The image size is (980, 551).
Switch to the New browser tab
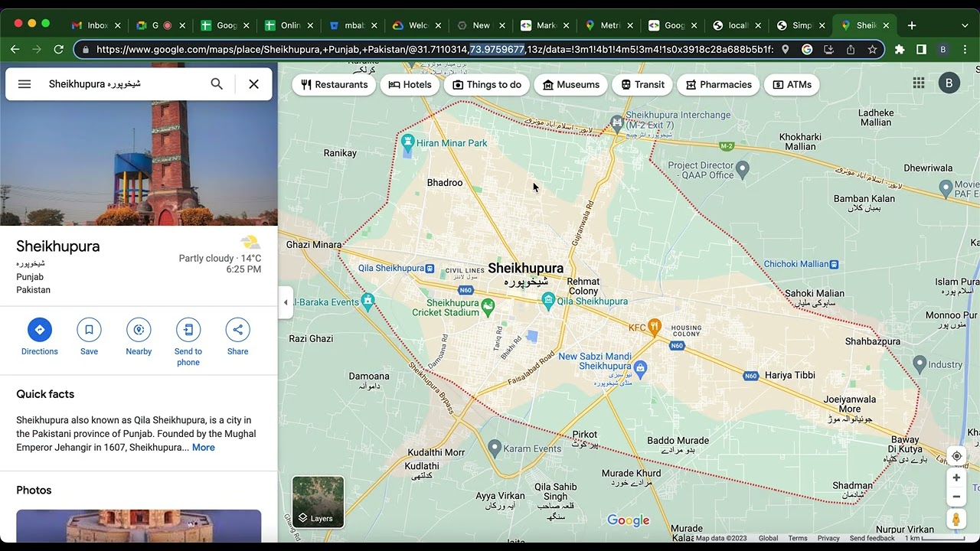(x=482, y=25)
